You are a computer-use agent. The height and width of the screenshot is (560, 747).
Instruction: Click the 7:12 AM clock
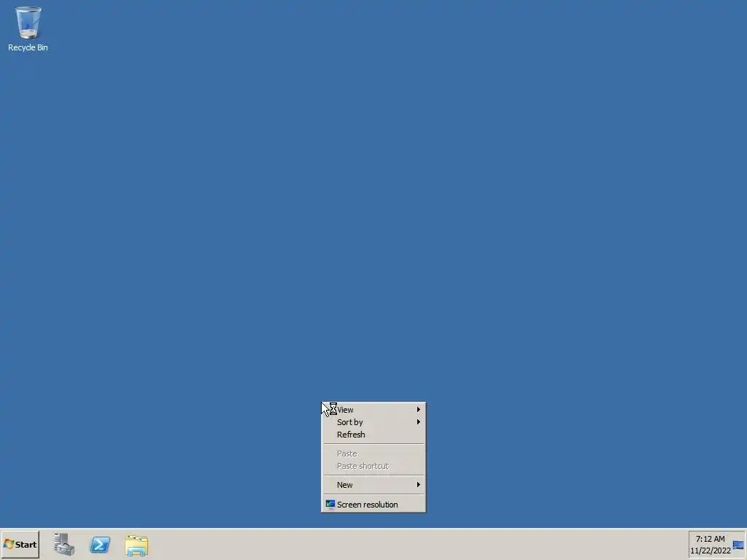710,539
